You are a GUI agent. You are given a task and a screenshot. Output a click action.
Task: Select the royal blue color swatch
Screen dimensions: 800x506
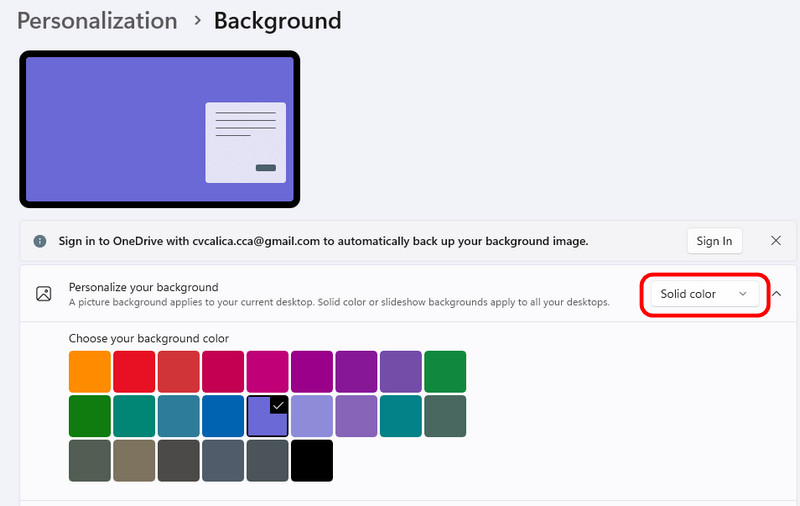click(x=223, y=416)
